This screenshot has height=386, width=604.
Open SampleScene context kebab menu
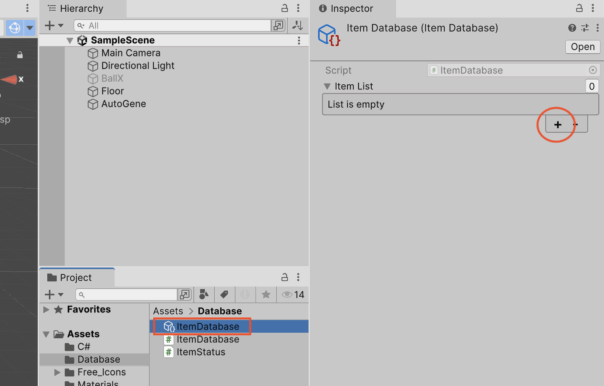[x=299, y=40]
